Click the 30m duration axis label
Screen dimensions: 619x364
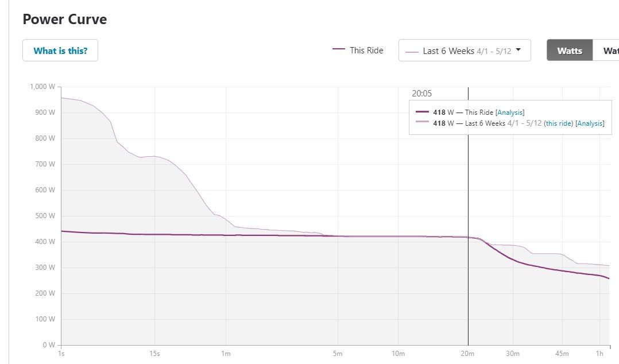[x=512, y=354]
